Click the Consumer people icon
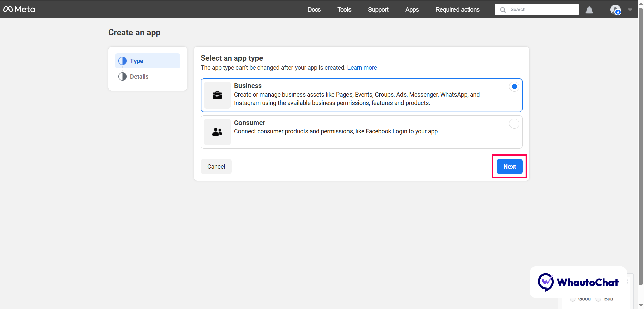This screenshot has width=644, height=309. click(x=217, y=132)
